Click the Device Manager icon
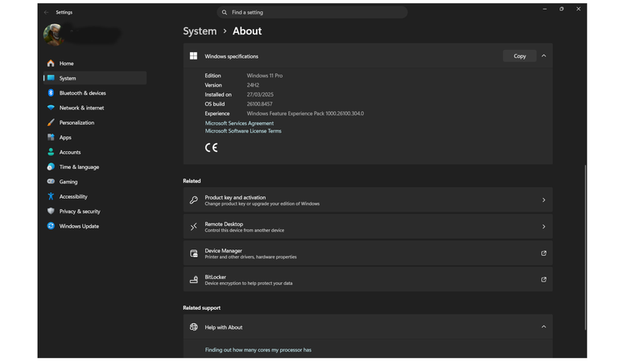Image resolution: width=644 pixels, height=362 pixels. [193, 253]
